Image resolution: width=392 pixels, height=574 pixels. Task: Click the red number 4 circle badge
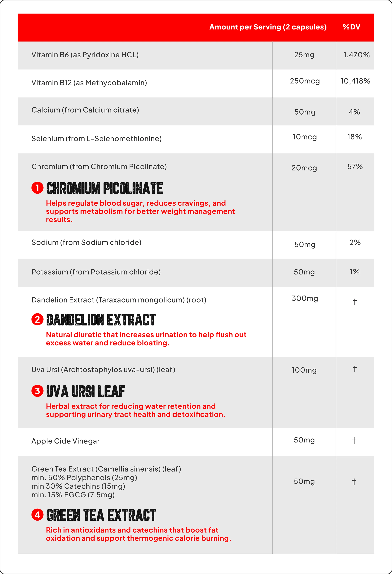point(38,515)
